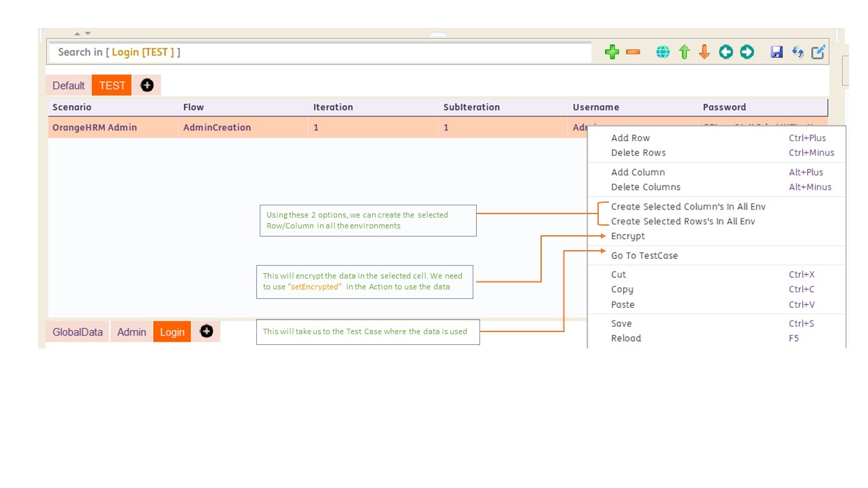Screen dimensions: 868x488
Task: Click the Flow column header
Action: coord(243,107)
